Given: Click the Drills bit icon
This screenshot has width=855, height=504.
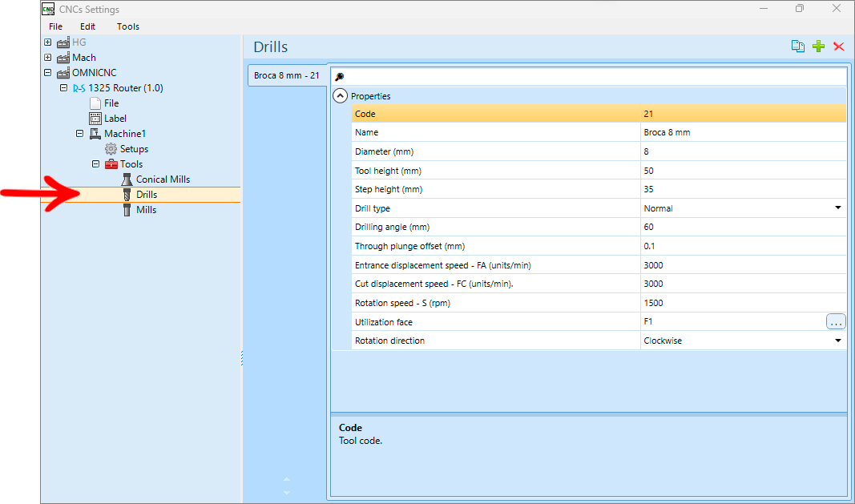Looking at the screenshot, I should tap(127, 195).
